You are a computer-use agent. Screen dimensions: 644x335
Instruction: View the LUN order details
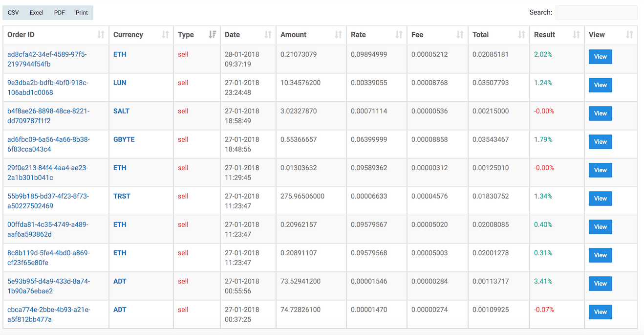tap(601, 85)
